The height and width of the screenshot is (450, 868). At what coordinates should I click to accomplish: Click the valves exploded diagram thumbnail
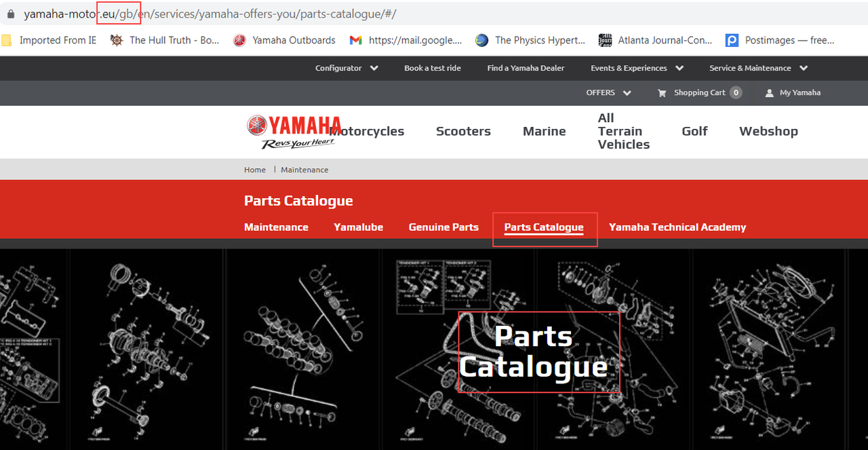tap(304, 350)
